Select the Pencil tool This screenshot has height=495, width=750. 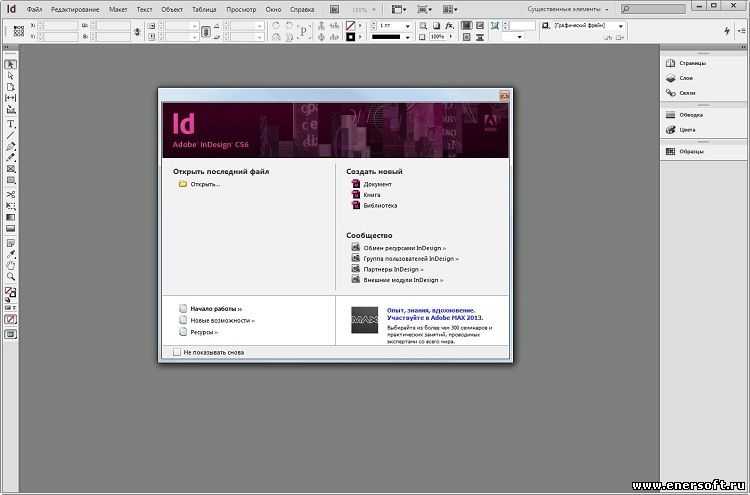10,157
